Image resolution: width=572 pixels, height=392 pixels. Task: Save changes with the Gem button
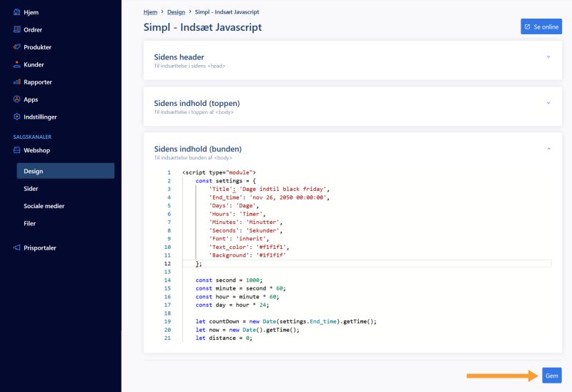pyautogui.click(x=551, y=376)
